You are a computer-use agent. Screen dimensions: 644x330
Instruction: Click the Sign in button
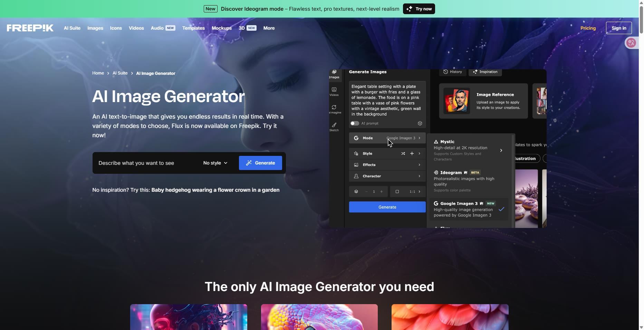619,28
